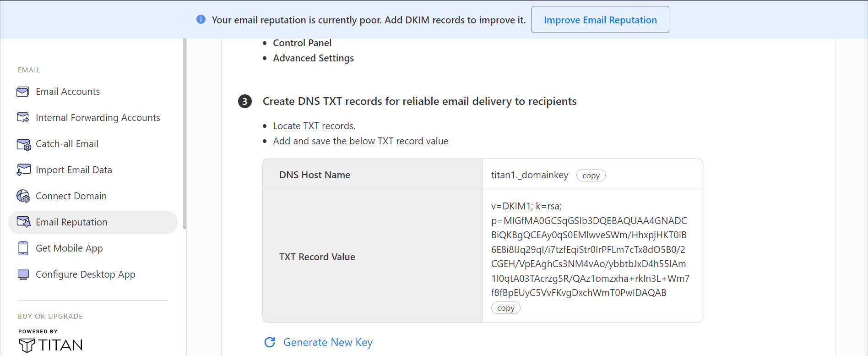Open Email Accounts section
Viewport: 868px width, 356px height.
93,92
